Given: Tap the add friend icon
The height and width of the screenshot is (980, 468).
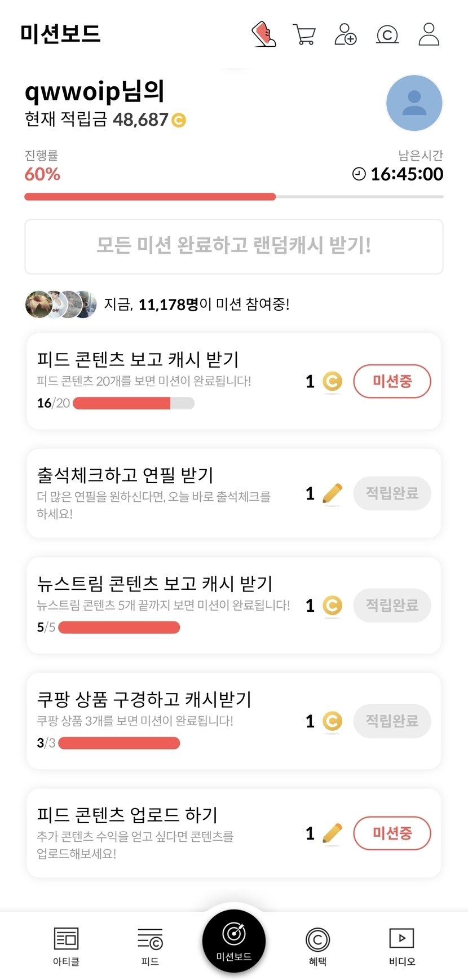Looking at the screenshot, I should click(346, 34).
